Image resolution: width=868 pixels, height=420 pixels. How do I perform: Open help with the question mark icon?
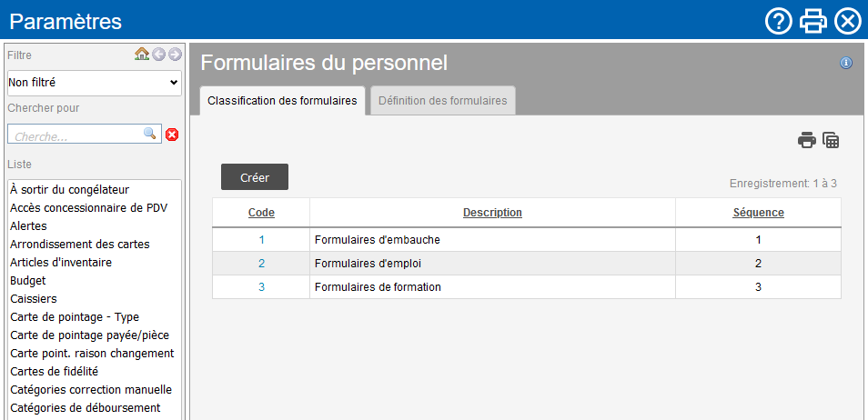pos(779,21)
